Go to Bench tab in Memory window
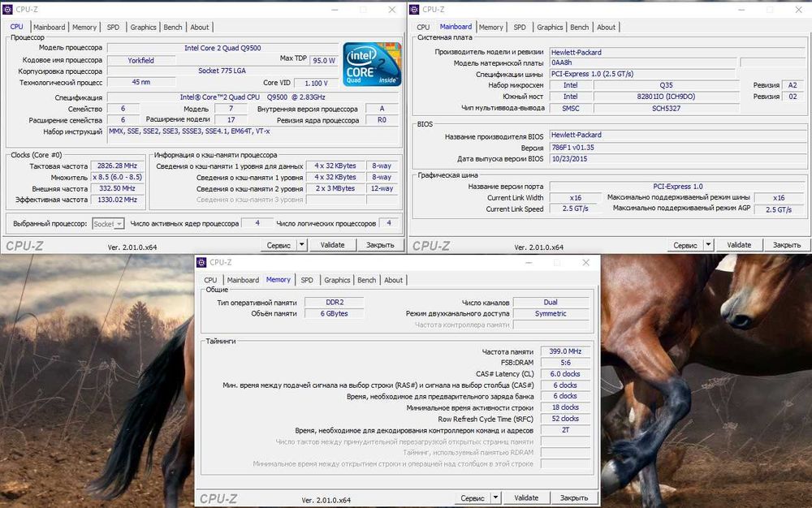The height and width of the screenshot is (508, 812). click(x=367, y=280)
